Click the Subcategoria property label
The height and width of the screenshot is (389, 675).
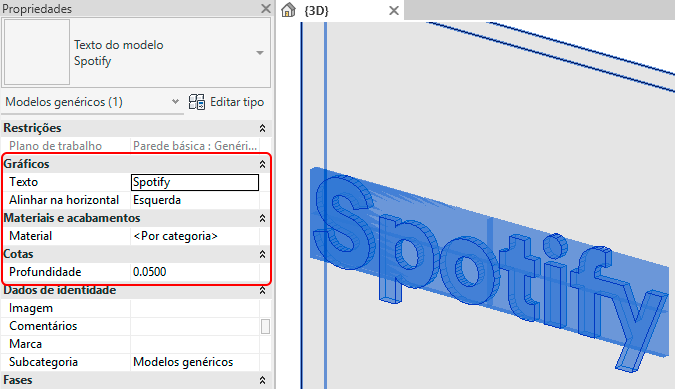43,362
